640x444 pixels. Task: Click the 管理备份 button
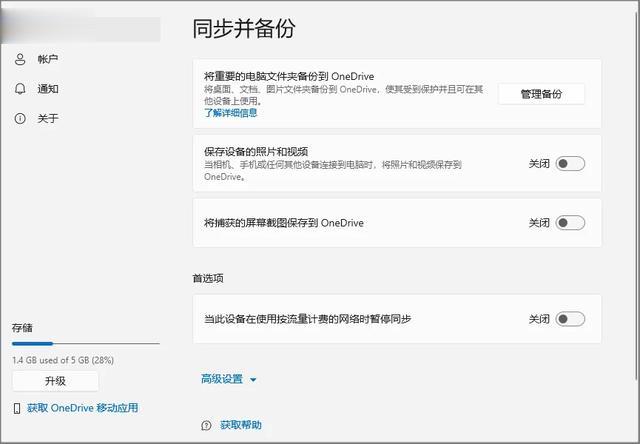(541, 94)
